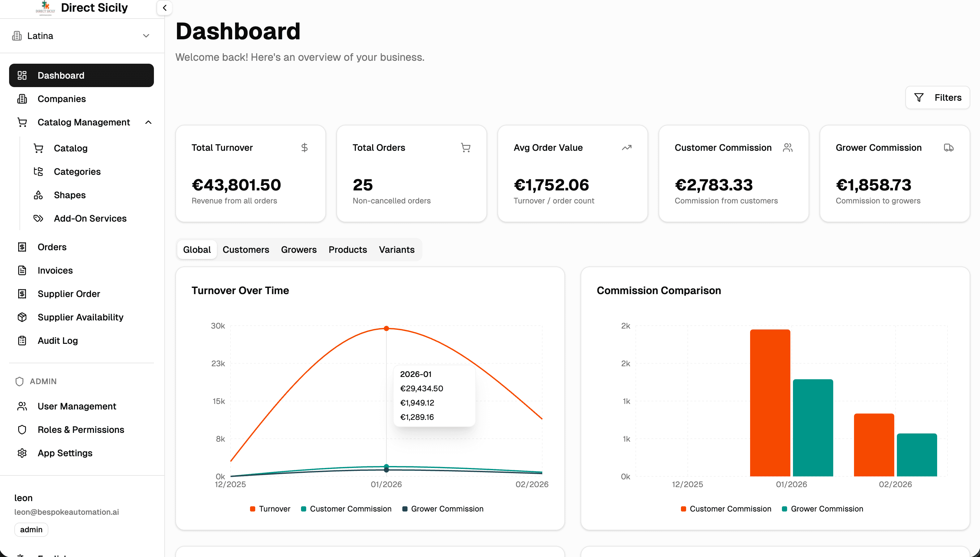The width and height of the screenshot is (980, 557).
Task: Hide Turnover series via legend dot
Action: point(253,508)
